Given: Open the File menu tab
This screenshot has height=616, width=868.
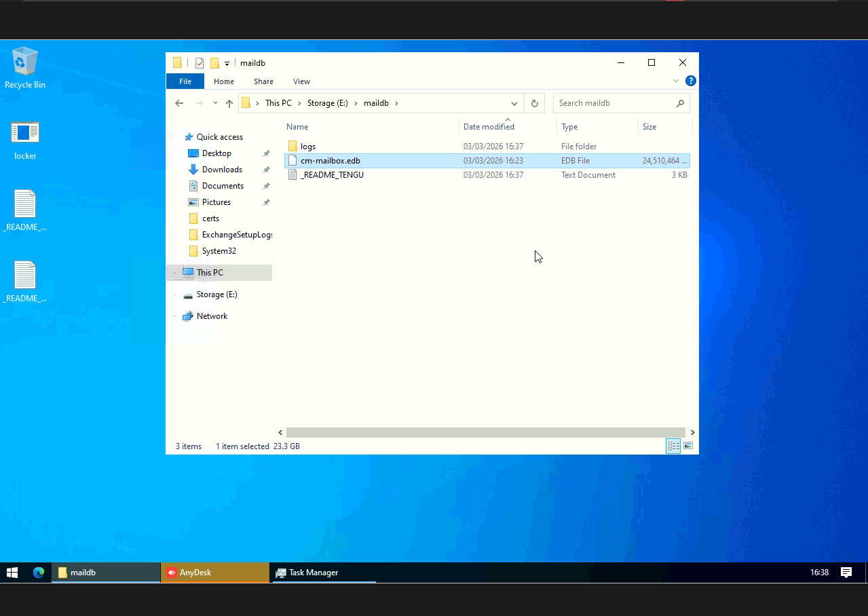Looking at the screenshot, I should tap(185, 81).
